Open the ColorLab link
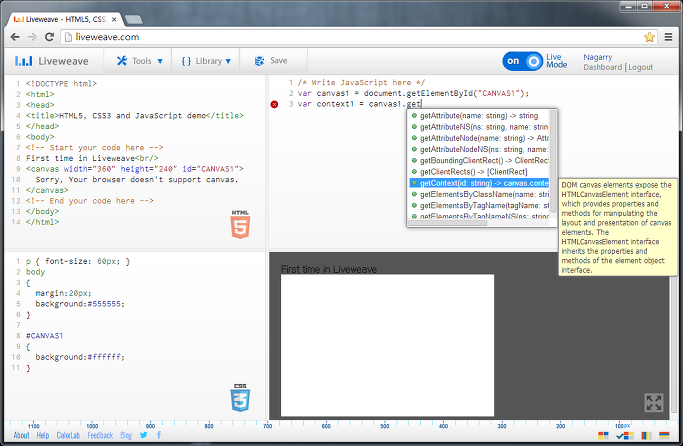The image size is (683, 446). (x=68, y=436)
